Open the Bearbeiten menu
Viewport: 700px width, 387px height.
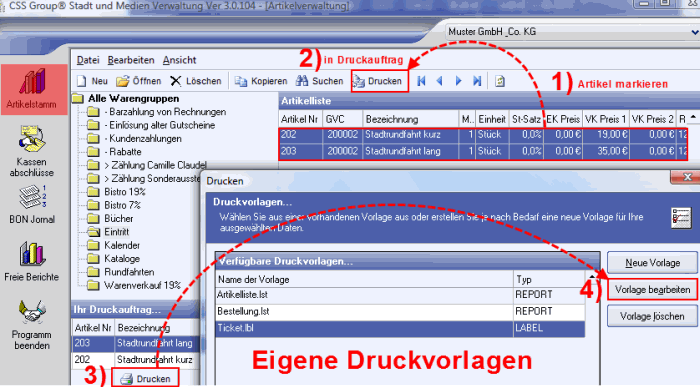point(131,60)
